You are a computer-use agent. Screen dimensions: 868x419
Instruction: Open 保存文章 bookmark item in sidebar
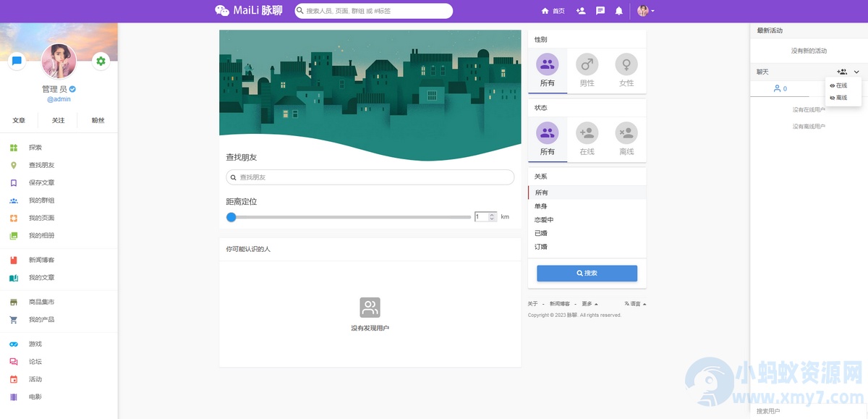[x=14, y=183]
